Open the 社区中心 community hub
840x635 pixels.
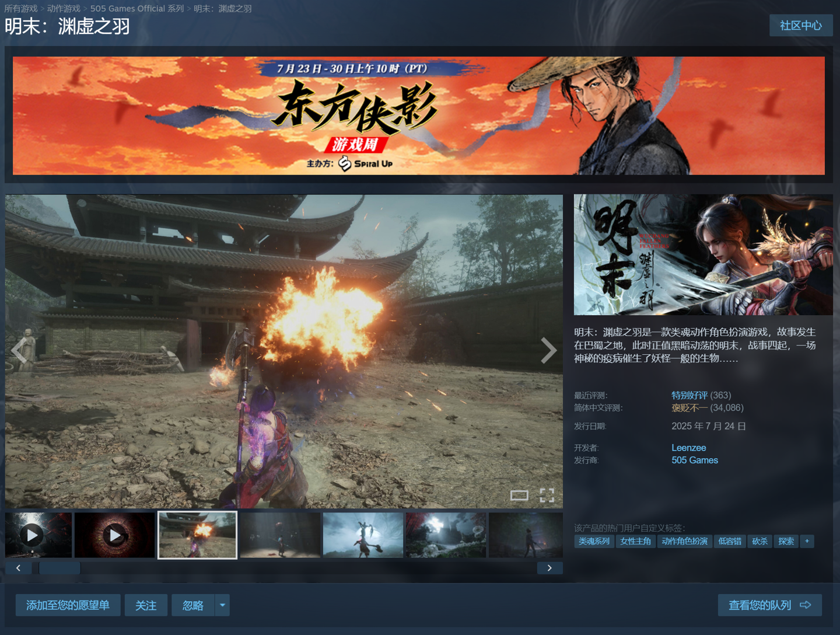pos(801,25)
